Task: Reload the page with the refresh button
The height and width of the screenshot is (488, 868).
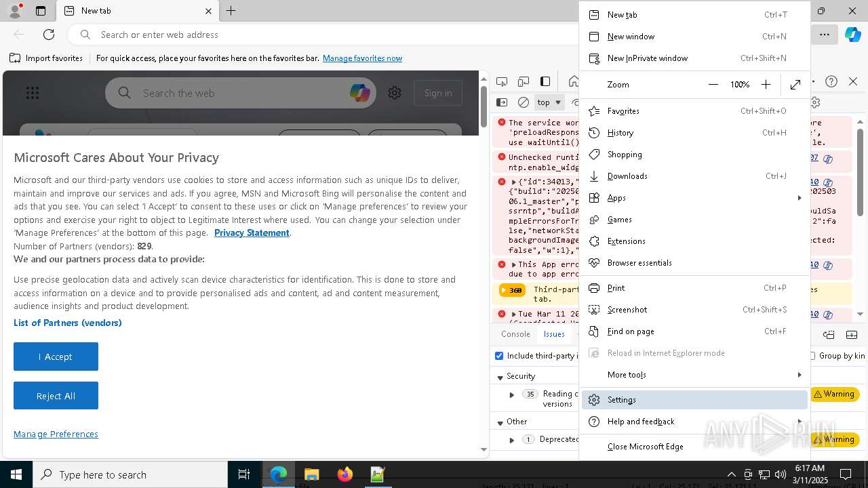Action: [x=49, y=35]
